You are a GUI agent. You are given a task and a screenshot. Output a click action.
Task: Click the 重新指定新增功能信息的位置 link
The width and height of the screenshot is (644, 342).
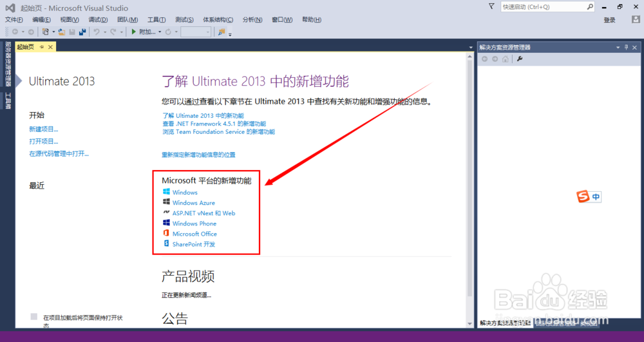198,155
